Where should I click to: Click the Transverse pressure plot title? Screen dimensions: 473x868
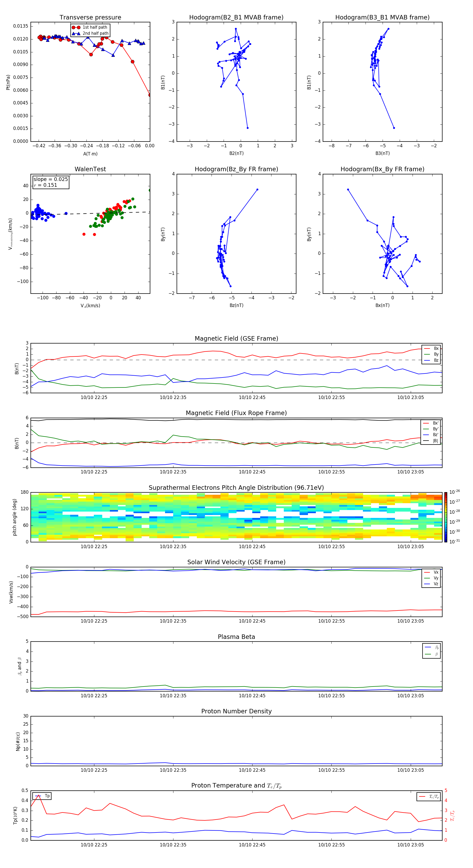(90, 18)
